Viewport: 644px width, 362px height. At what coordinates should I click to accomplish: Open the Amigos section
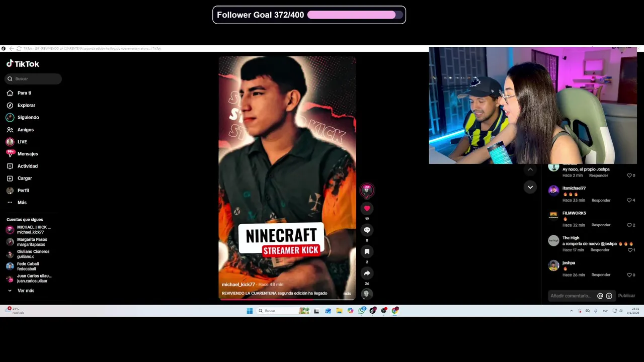(x=20, y=130)
